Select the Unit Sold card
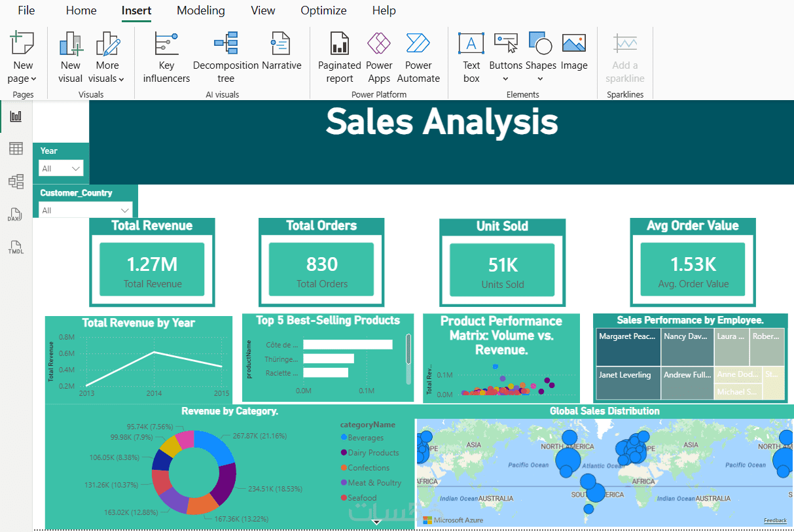 click(502, 262)
